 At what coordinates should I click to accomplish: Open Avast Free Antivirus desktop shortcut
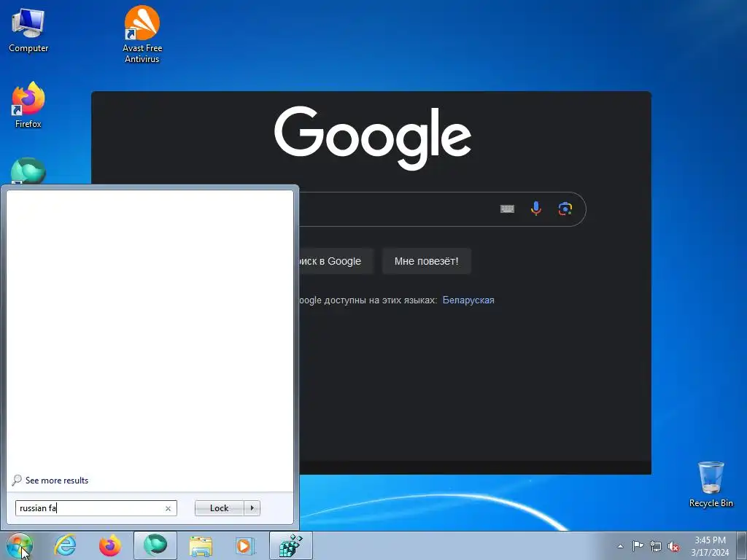[x=142, y=34]
